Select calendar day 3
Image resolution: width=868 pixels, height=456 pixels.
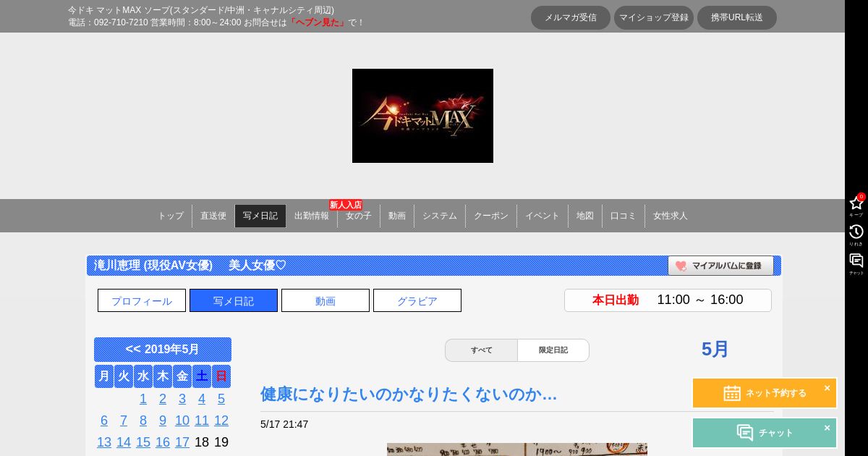coord(182,399)
